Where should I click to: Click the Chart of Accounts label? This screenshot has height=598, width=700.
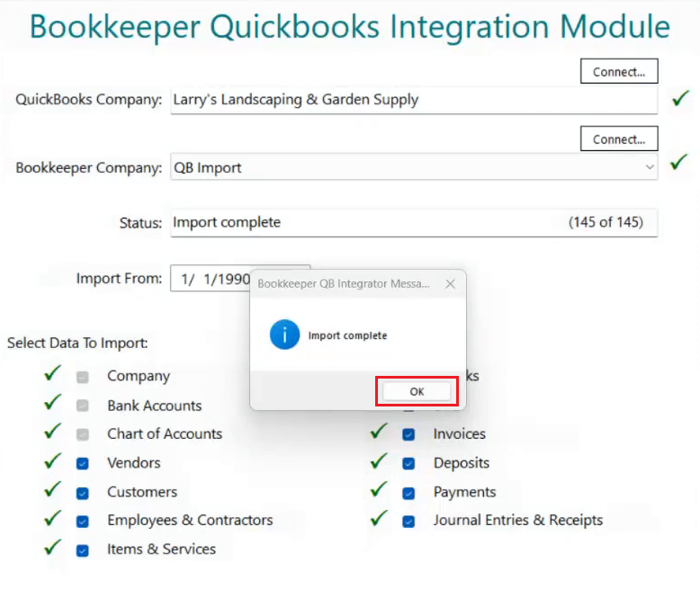[165, 433]
